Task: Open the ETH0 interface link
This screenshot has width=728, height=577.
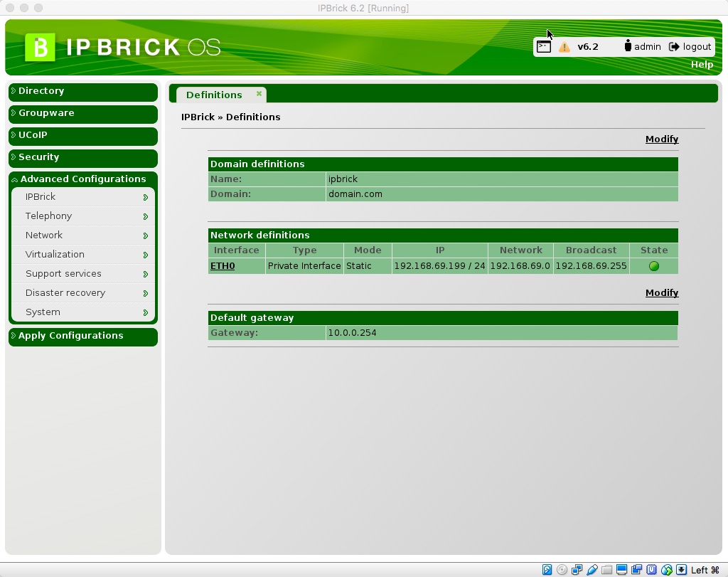Action: [223, 265]
